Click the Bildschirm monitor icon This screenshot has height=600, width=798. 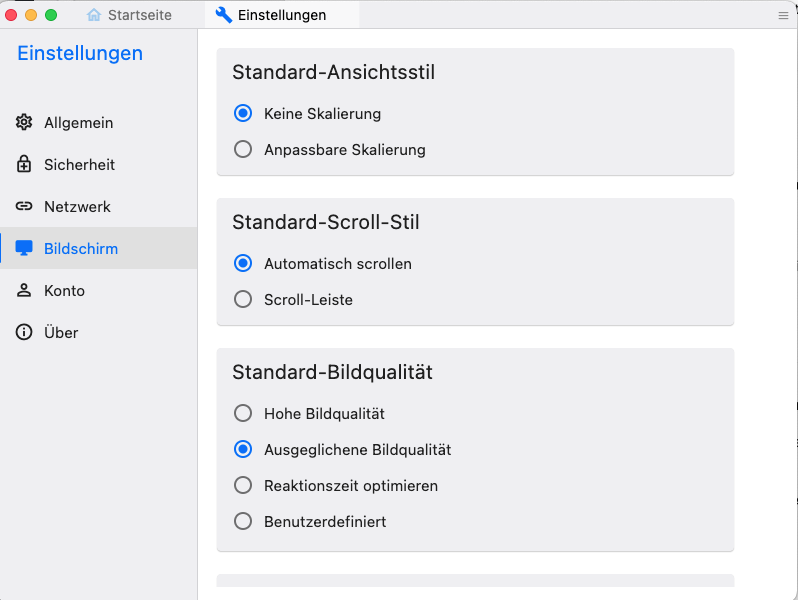(x=24, y=249)
